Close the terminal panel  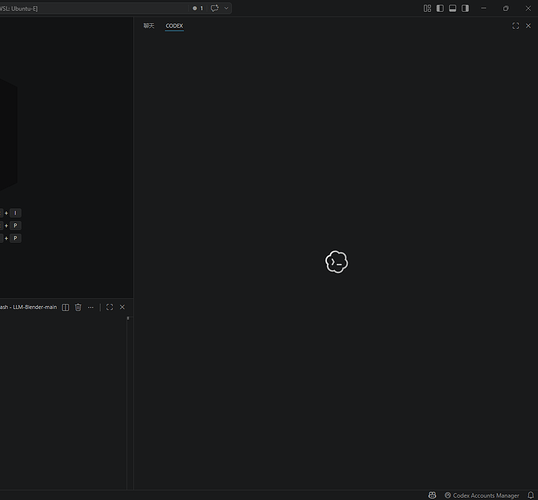click(x=122, y=307)
